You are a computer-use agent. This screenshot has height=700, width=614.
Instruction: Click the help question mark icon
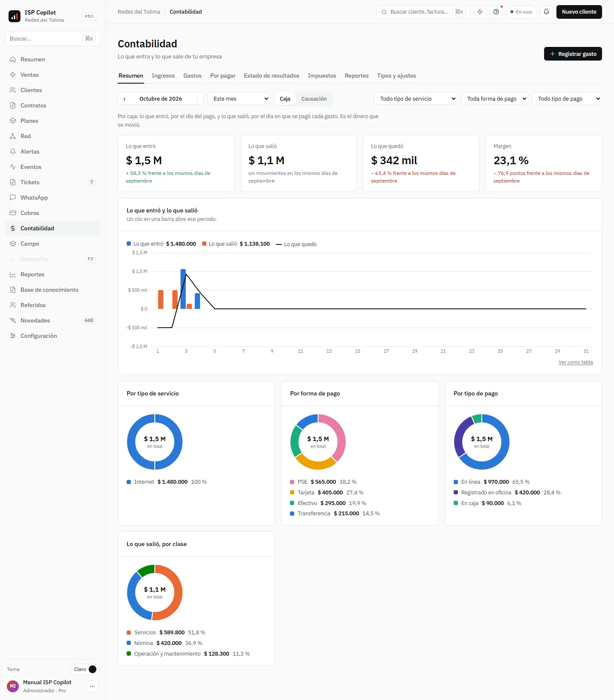click(496, 12)
